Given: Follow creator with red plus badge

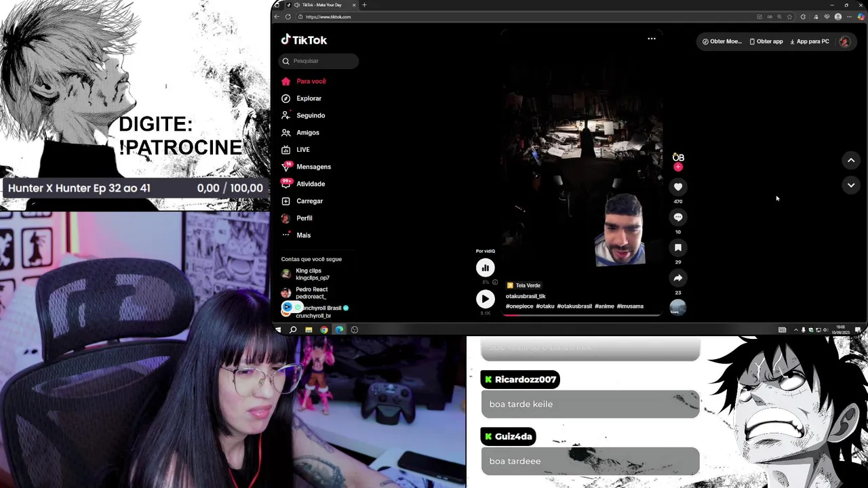Looking at the screenshot, I should [x=678, y=167].
